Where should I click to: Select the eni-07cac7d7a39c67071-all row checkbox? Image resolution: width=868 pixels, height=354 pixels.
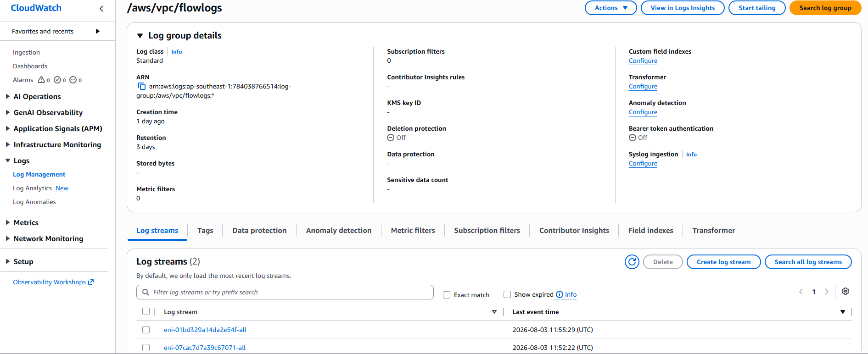(146, 348)
